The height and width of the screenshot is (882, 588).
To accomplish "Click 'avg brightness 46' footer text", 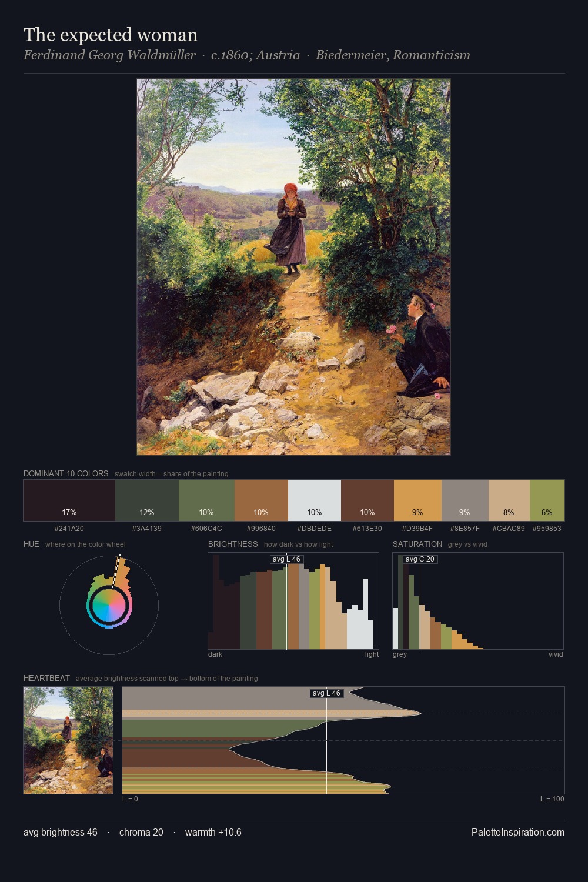I will click(61, 832).
